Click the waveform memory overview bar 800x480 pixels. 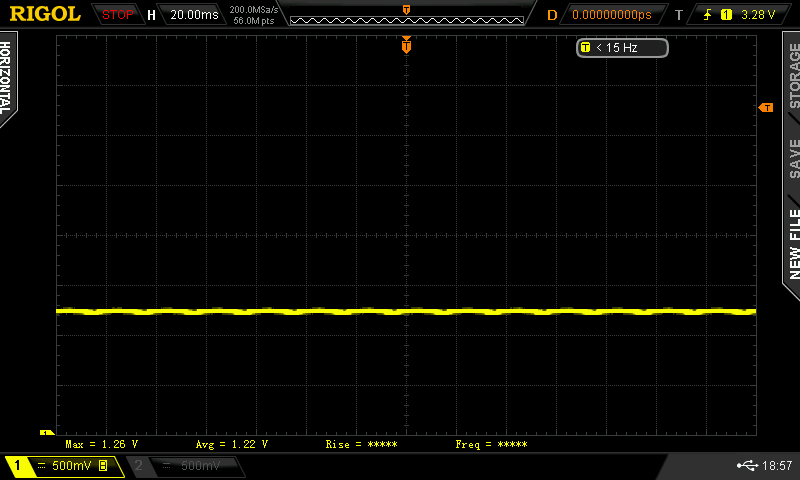pos(407,20)
